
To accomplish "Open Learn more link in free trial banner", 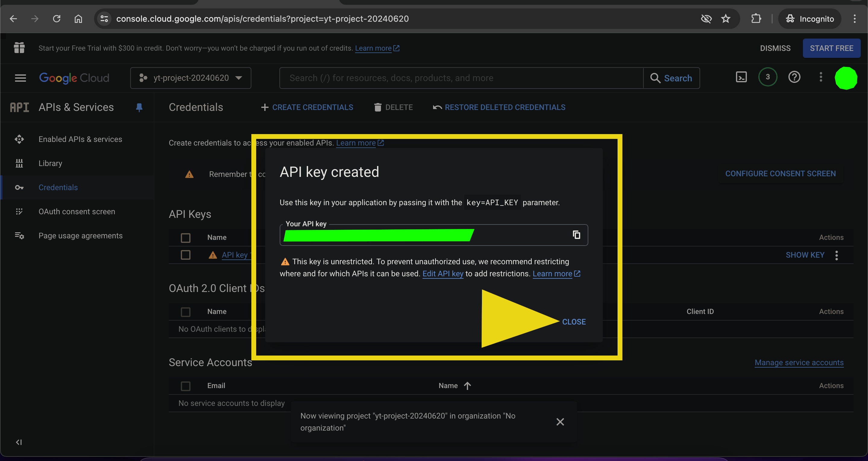I will coord(377,48).
